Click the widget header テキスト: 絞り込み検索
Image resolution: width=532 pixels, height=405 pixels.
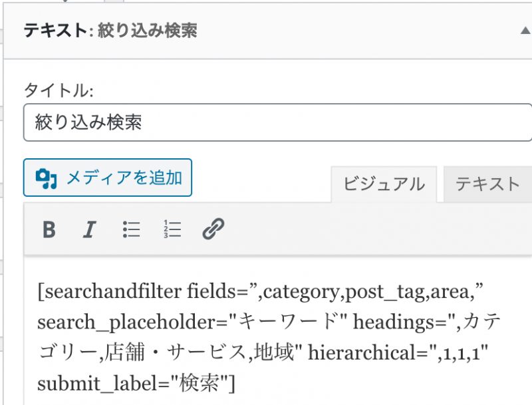tap(110, 31)
